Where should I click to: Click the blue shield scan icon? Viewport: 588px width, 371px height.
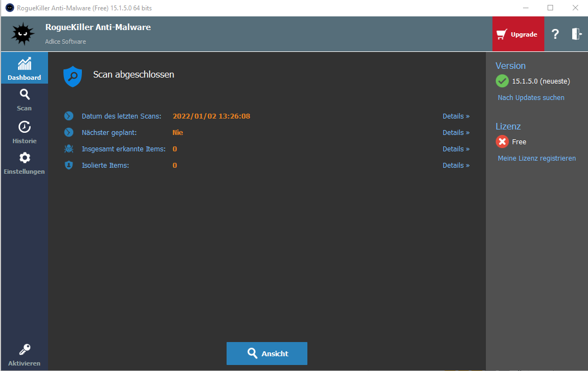(73, 76)
